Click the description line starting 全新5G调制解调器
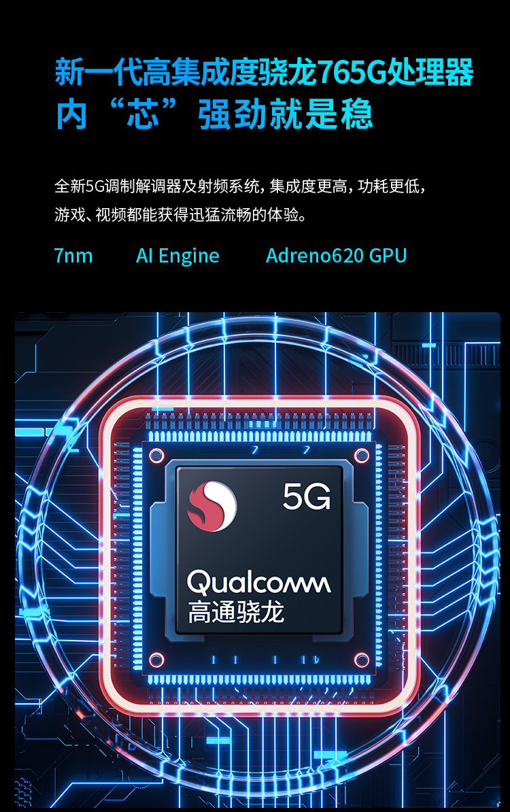This screenshot has width=510, height=812. [x=240, y=186]
